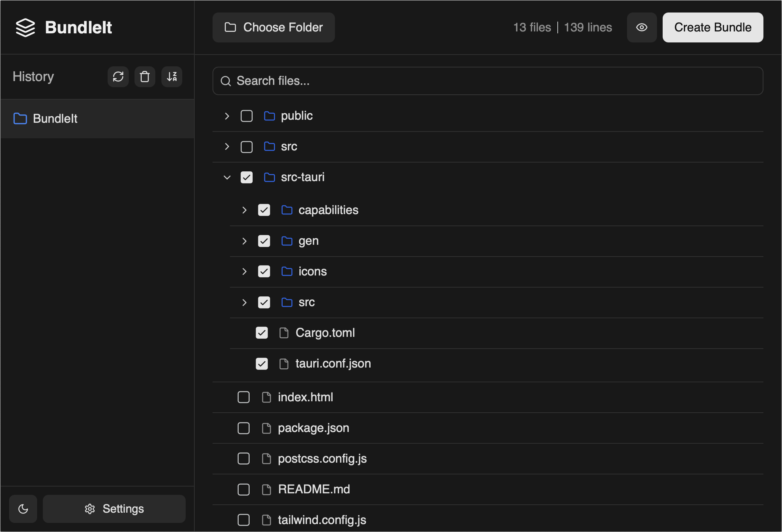Screen dimensions: 782x532
Task: Click the public folder icon
Action: coord(269,116)
